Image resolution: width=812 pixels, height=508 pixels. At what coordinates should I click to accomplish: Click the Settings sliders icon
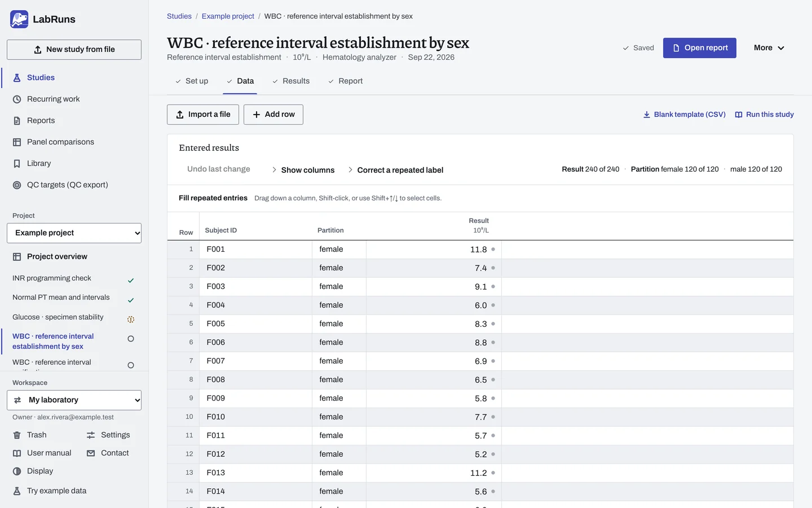click(x=91, y=435)
